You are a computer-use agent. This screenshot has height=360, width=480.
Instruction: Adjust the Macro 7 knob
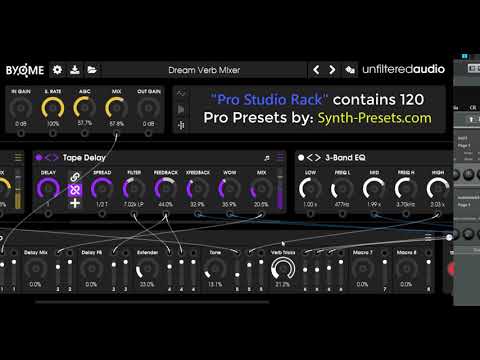(362, 269)
